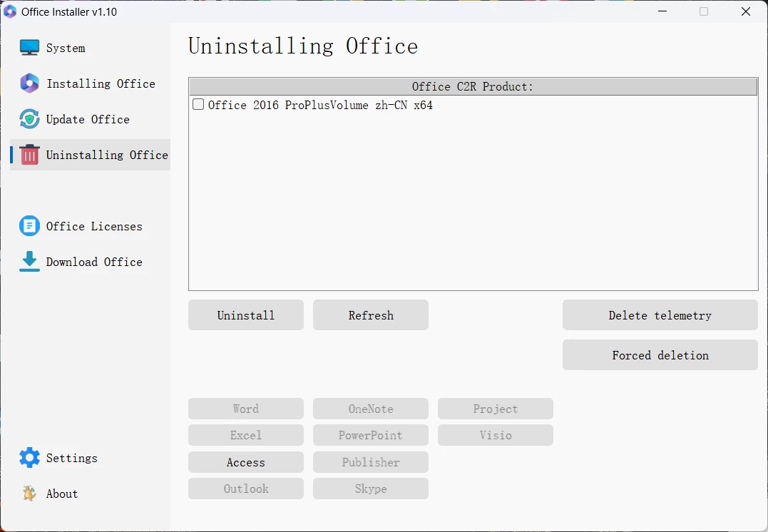
Task: Click the Excel button
Action: pos(246,435)
